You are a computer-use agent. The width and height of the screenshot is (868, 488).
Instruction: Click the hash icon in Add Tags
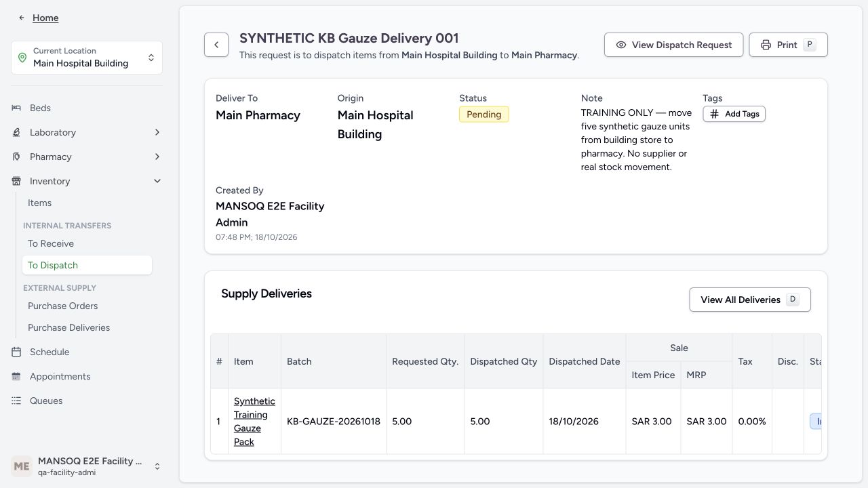point(714,114)
